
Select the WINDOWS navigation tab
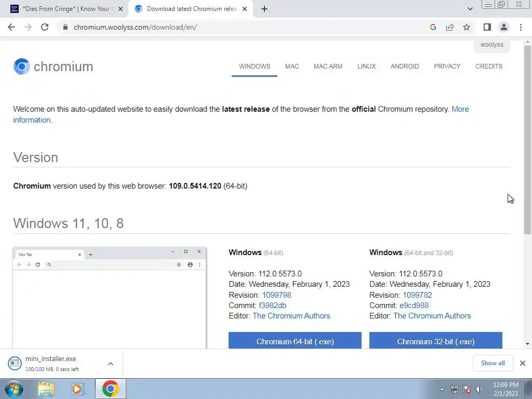click(x=255, y=66)
